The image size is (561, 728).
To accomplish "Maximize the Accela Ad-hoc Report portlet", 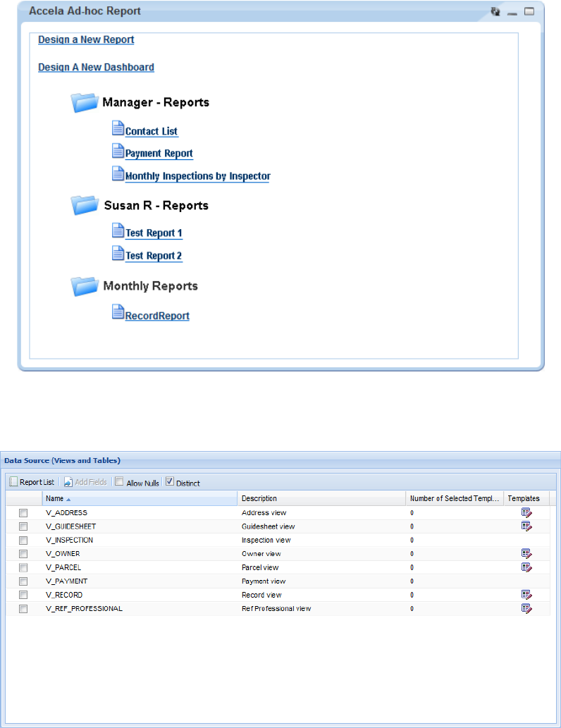I will pyautogui.click(x=529, y=11).
